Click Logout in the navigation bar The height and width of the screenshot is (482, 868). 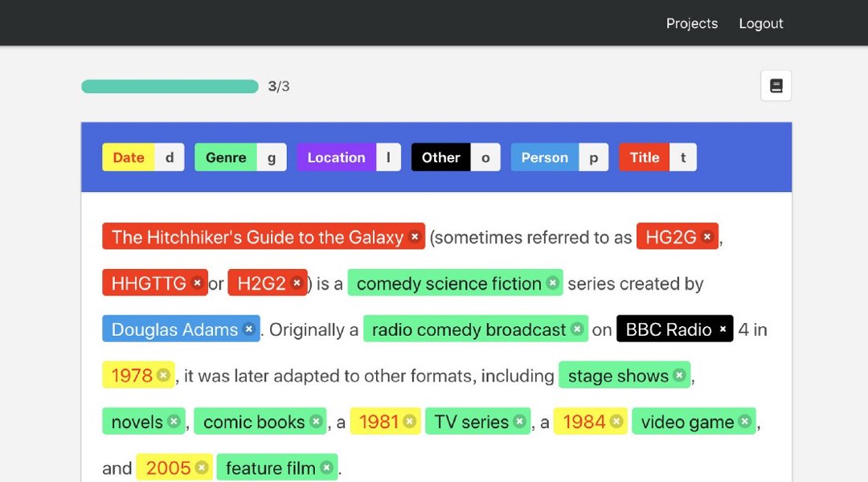761,23
